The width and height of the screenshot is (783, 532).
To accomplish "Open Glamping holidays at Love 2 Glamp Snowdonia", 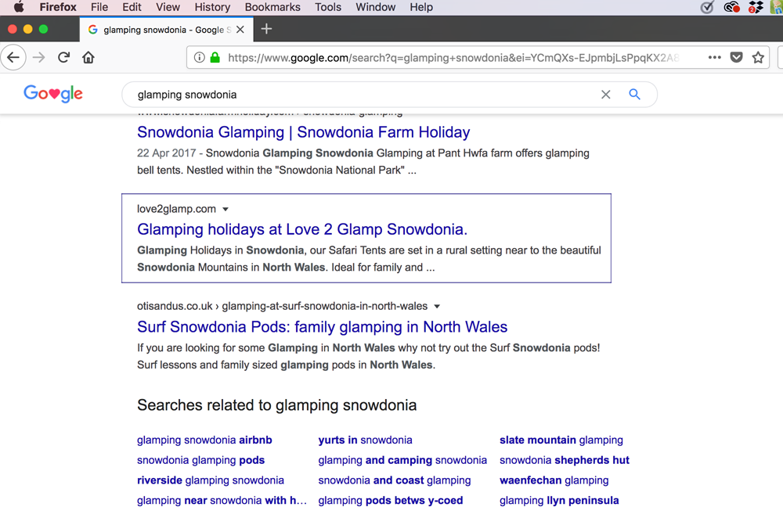I will (302, 229).
